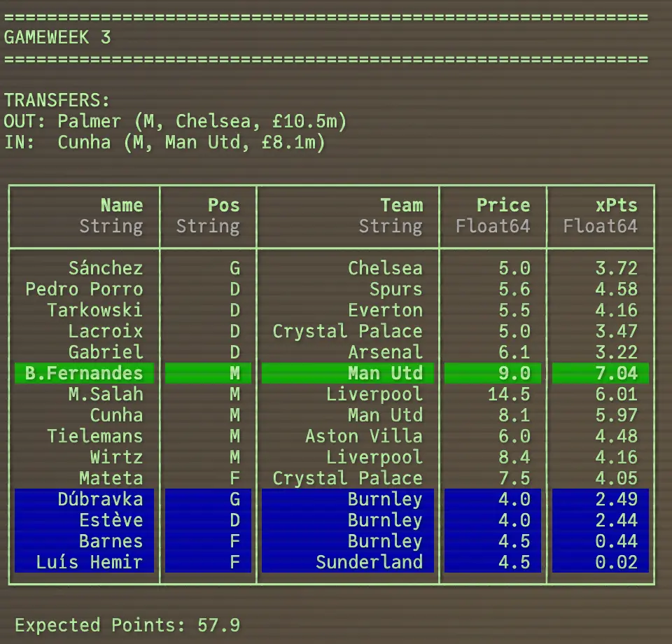Select Cunha in the table's Name column
672x644 pixels.
click(x=117, y=415)
